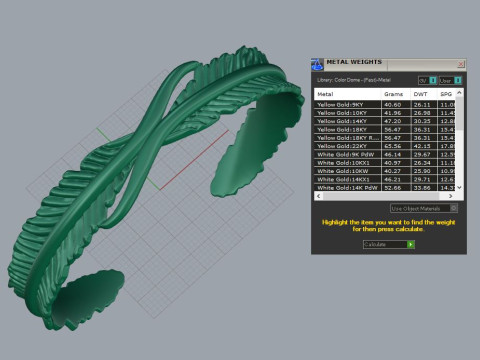Image resolution: width=480 pixels, height=360 pixels.
Task: Click the SPG column header
Action: coord(446,94)
